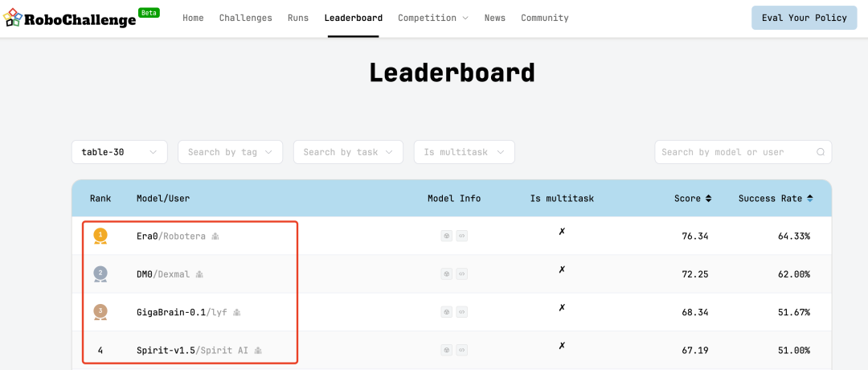Click the Model Info column header
This screenshot has height=370, width=868.
[x=454, y=199]
